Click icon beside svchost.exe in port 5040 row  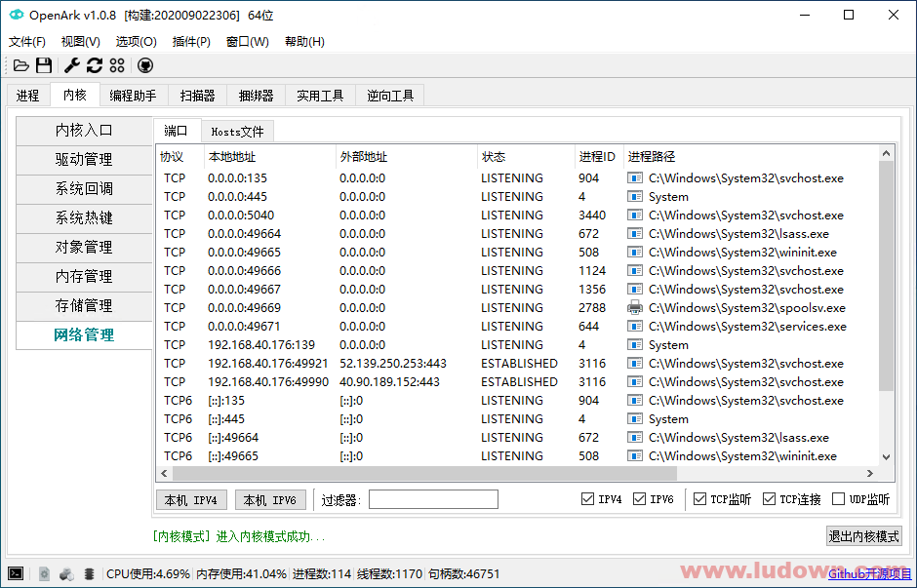click(x=634, y=216)
